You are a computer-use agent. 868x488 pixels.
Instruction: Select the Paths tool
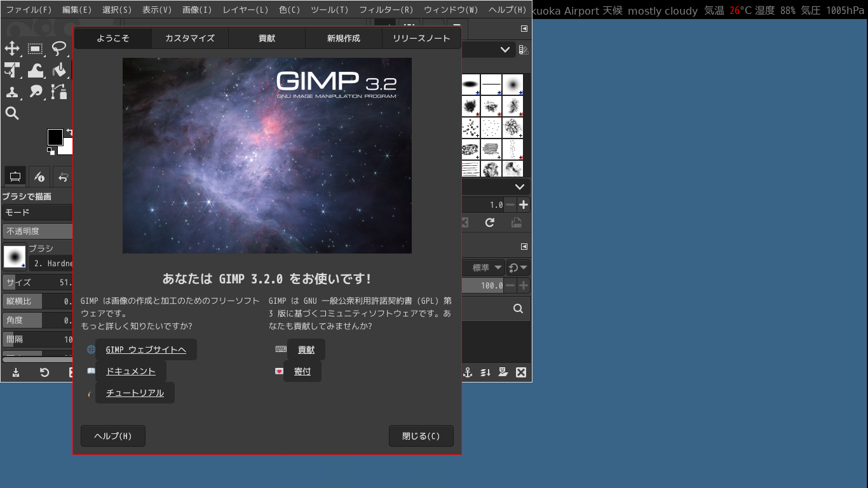[x=59, y=91]
